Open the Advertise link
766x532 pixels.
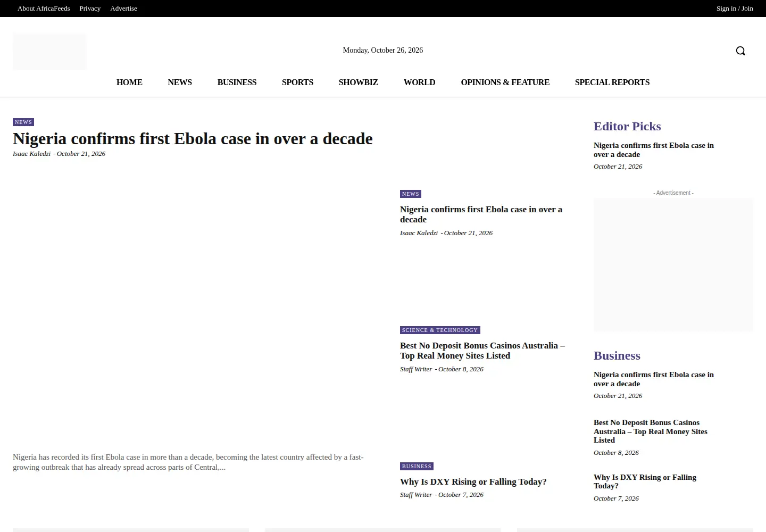(x=123, y=9)
